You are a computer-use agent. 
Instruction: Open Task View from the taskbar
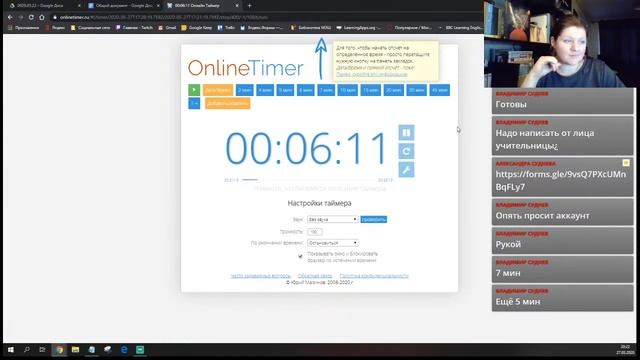[x=42, y=350]
